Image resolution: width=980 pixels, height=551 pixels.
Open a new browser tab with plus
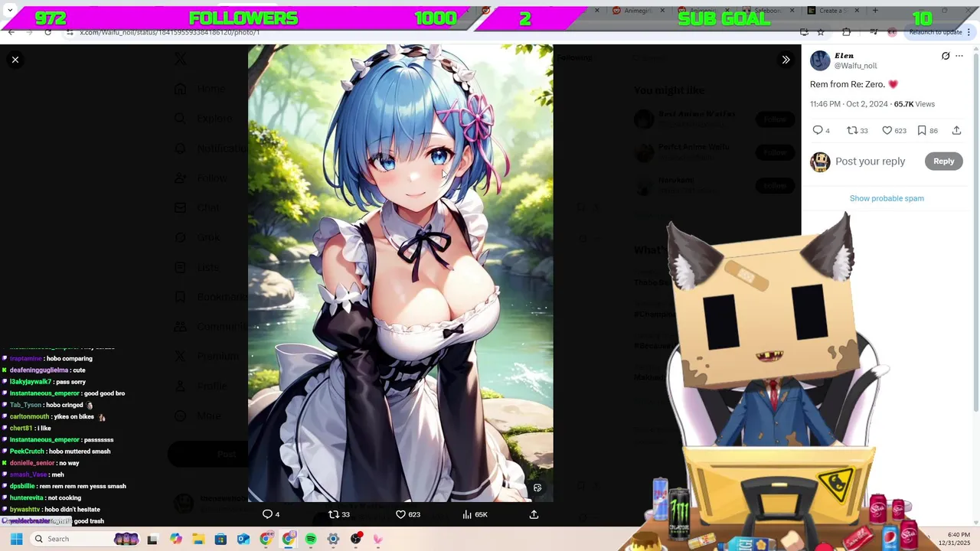click(875, 11)
